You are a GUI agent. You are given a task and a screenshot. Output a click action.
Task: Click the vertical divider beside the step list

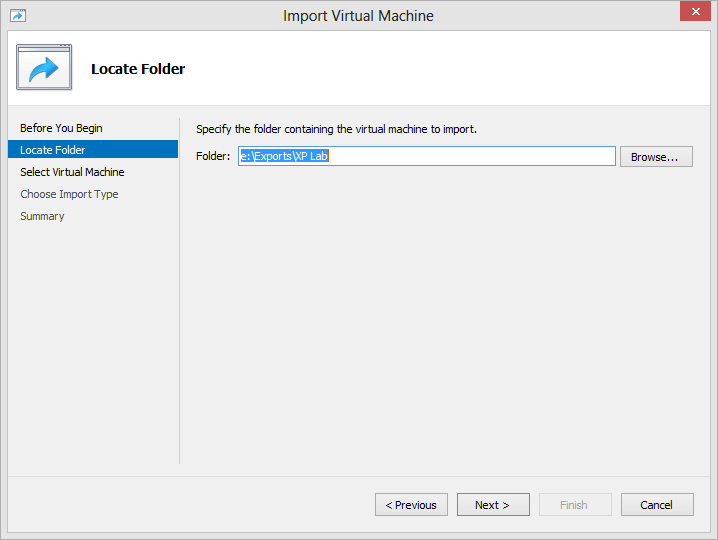point(180,291)
